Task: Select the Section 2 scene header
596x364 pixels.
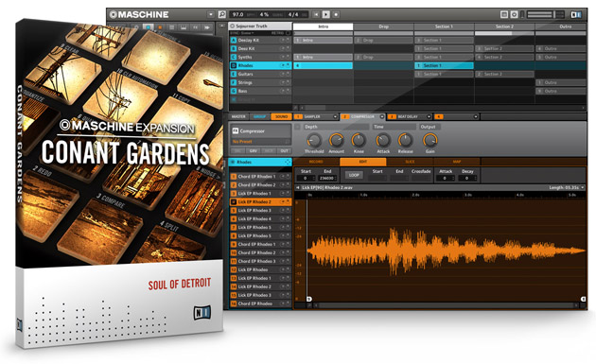Action: (504, 26)
